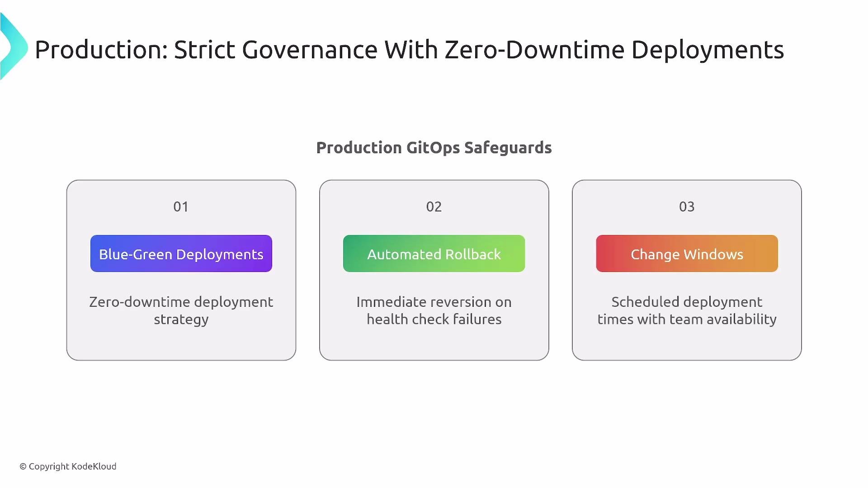The height and width of the screenshot is (488, 868).
Task: Select the slide title about Zero-Downtime Deployments
Action: coord(409,50)
